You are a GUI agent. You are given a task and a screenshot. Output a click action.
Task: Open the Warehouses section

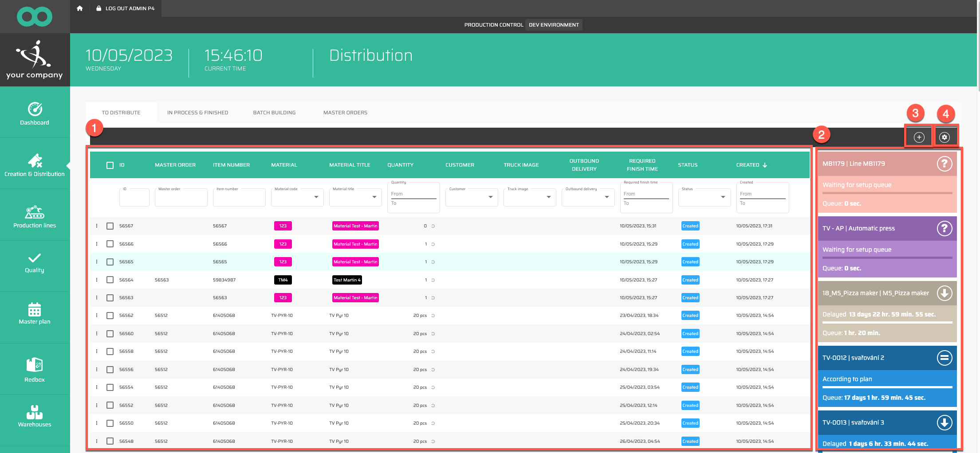click(x=35, y=416)
